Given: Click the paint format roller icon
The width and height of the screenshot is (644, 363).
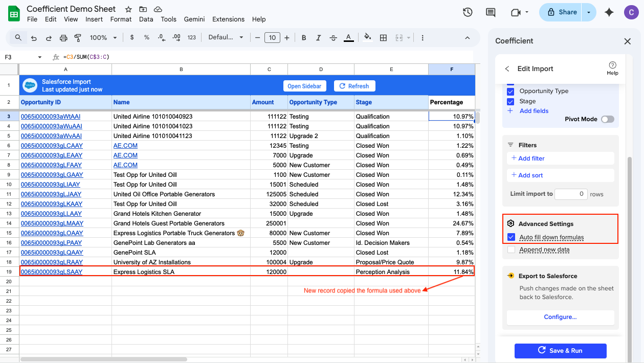Looking at the screenshot, I should [78, 38].
